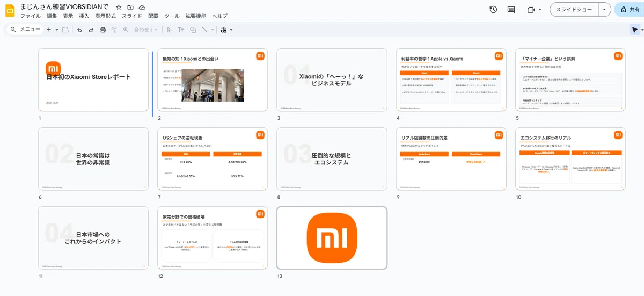Open the 表示形式 menu

[x=105, y=16]
